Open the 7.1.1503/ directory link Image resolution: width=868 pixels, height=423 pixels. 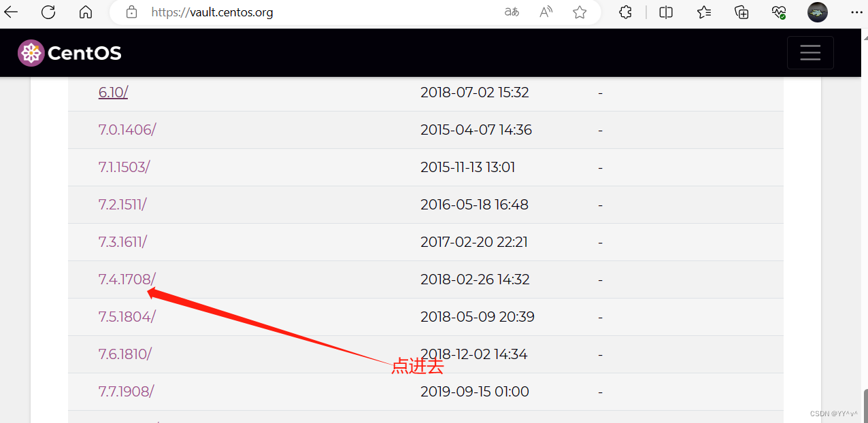[124, 167]
